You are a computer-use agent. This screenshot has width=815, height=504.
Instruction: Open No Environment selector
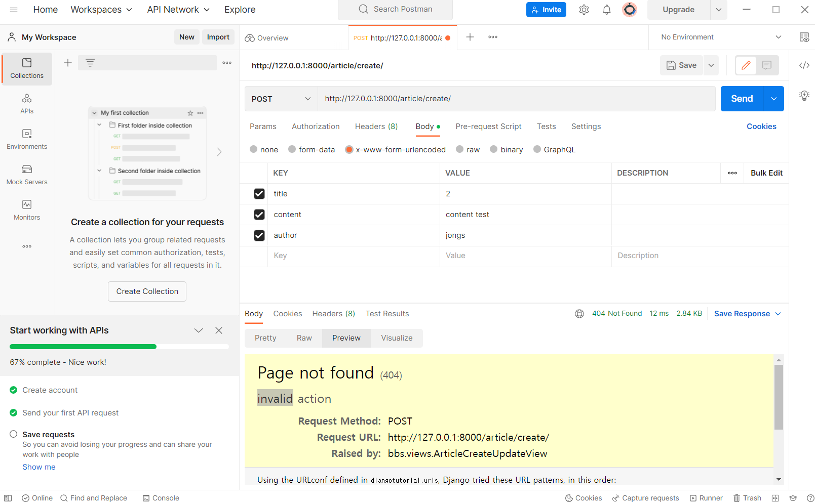point(721,37)
